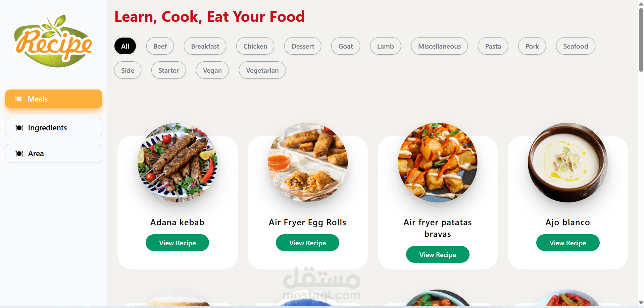Click the vertical page scrollbar thumb
Screen dimensions: 644x308
641,40
